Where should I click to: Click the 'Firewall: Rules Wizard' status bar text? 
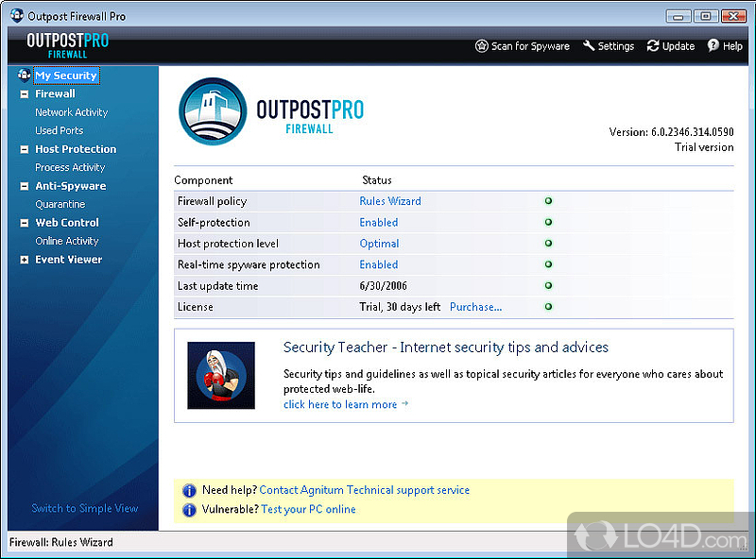coord(61,542)
